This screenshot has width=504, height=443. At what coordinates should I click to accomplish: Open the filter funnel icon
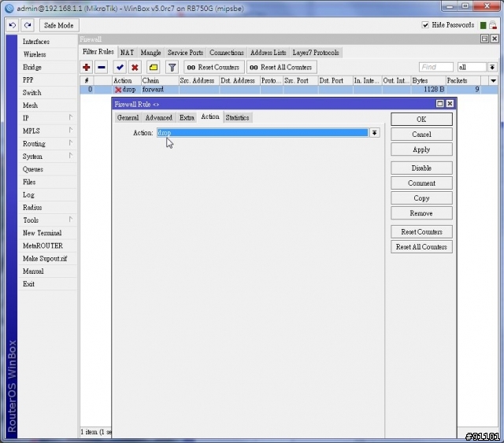coord(172,67)
